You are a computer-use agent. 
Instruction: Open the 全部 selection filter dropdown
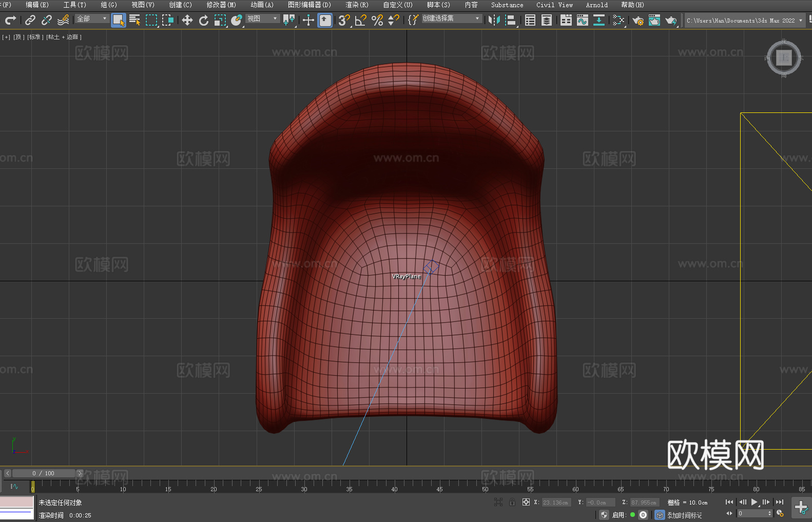coord(92,18)
